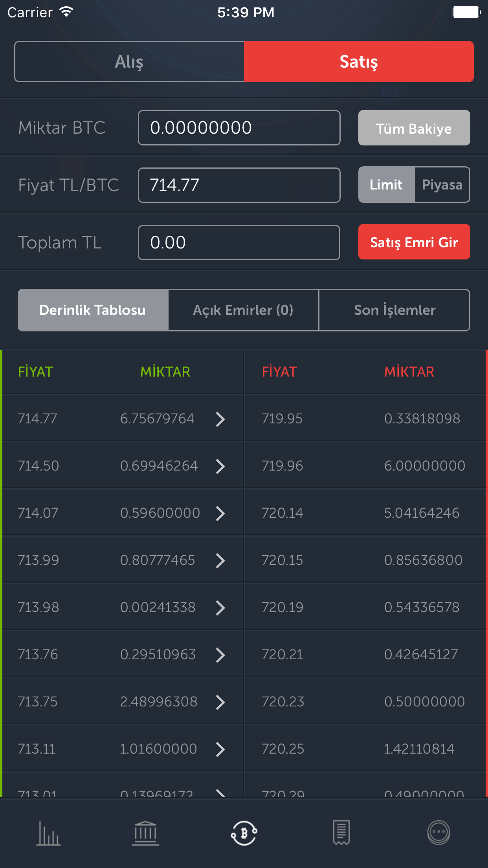488x868 pixels.
Task: Tap chevron on the 713.11 bid row
Action: point(220,749)
